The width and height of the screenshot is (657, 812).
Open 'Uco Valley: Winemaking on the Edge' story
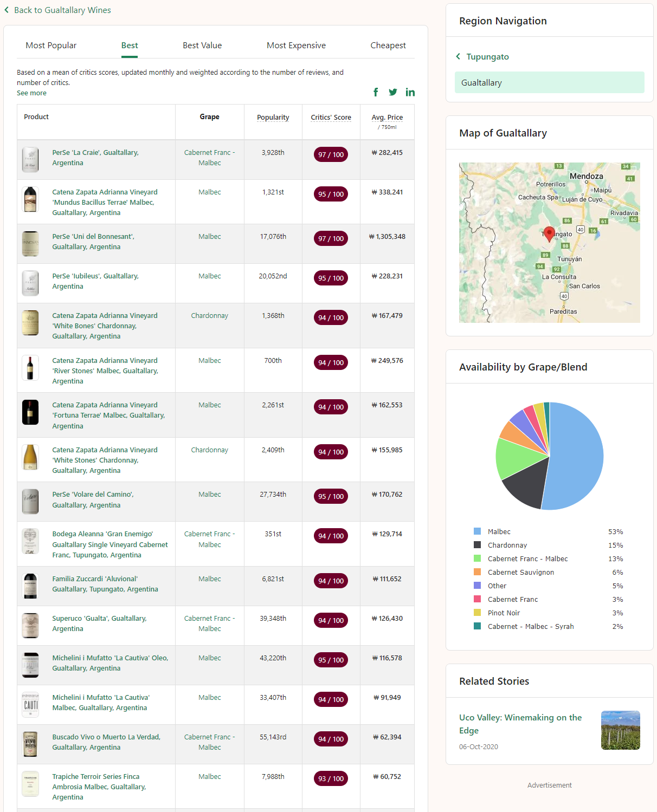coord(520,724)
